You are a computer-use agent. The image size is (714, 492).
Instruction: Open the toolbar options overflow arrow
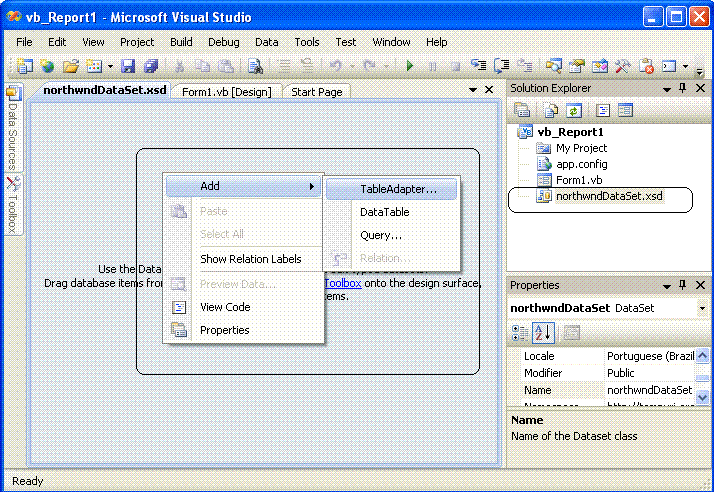[x=699, y=71]
